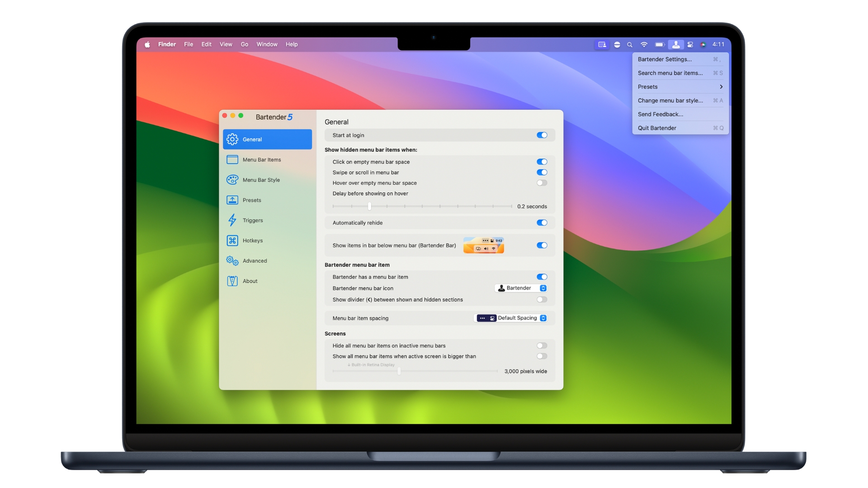Click the screen mirroring display icon in menu bar
The image size is (868, 488).
(x=602, y=44)
